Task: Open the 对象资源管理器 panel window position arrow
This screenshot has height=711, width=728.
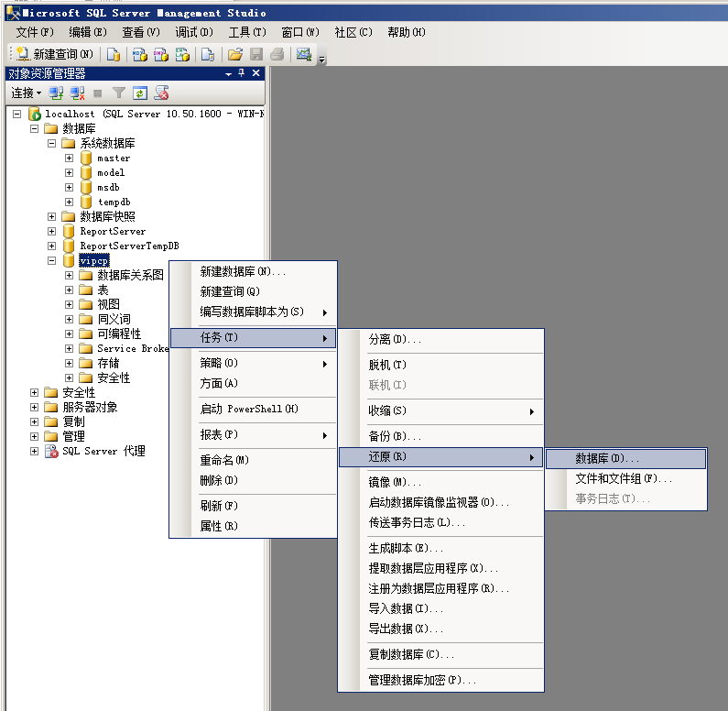Action: click(x=228, y=73)
